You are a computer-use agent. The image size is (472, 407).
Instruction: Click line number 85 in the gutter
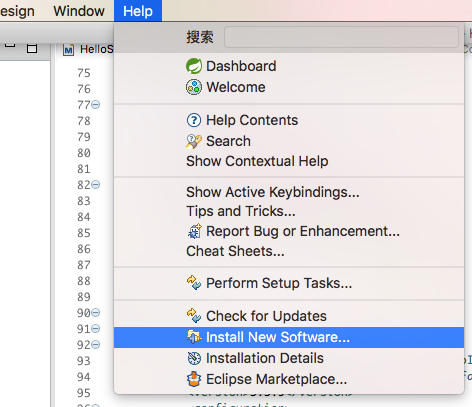tap(84, 233)
